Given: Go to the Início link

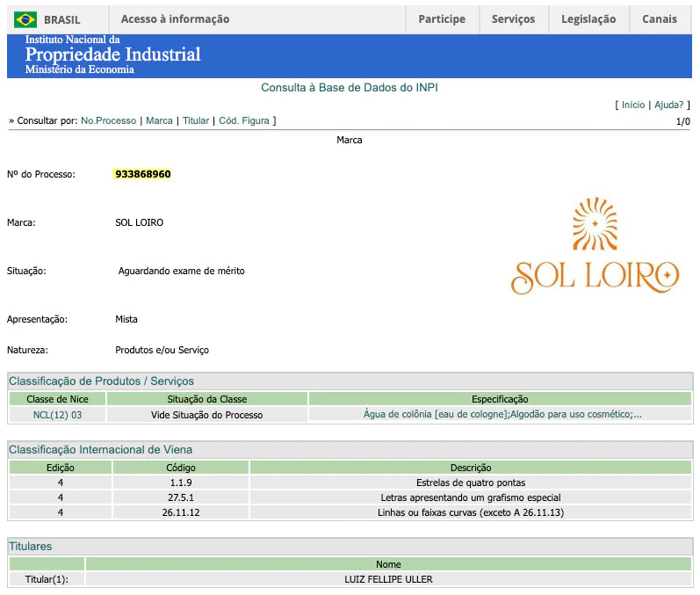Looking at the screenshot, I should [632, 105].
